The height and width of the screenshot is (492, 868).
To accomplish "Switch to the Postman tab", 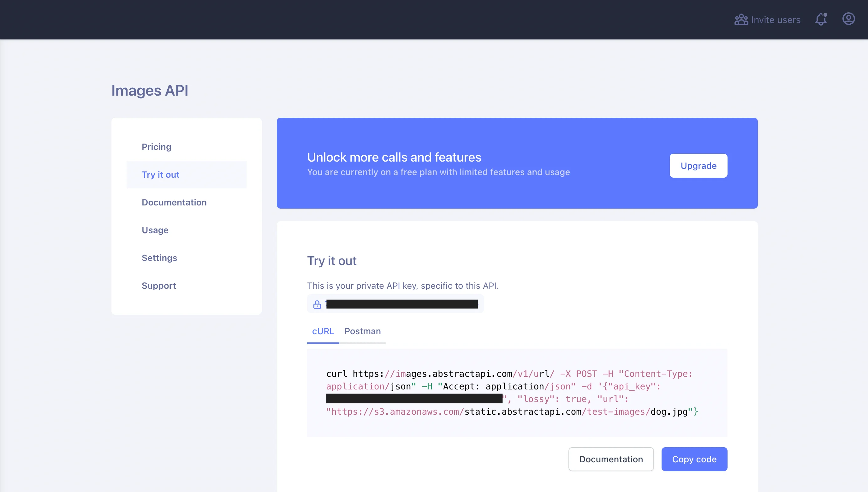I will [x=363, y=331].
